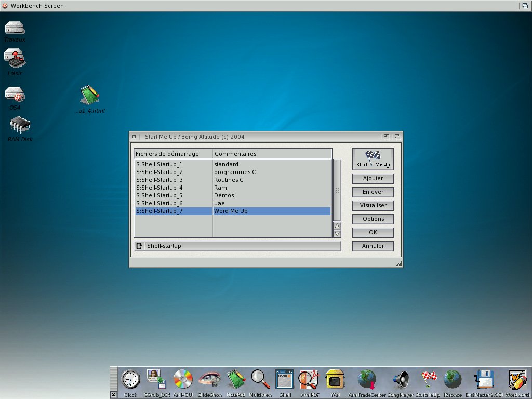Click the list scroll up arrow
The height and width of the screenshot is (399, 532).
tap(337, 226)
